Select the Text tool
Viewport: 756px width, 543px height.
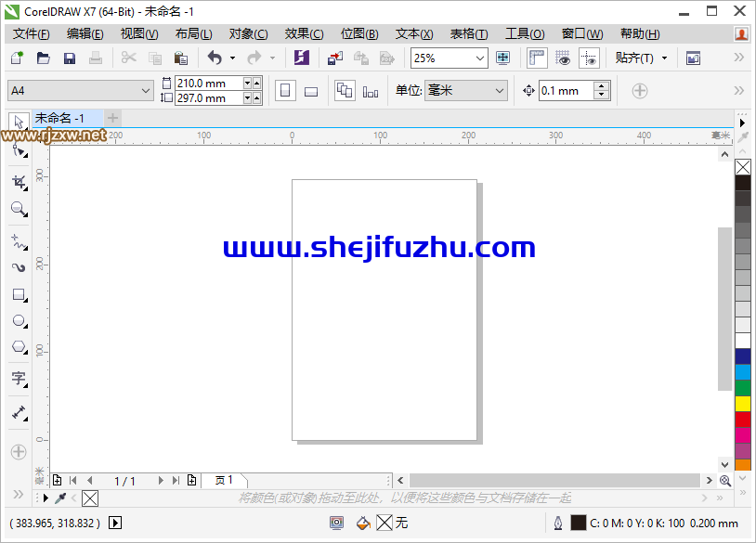tap(20, 380)
